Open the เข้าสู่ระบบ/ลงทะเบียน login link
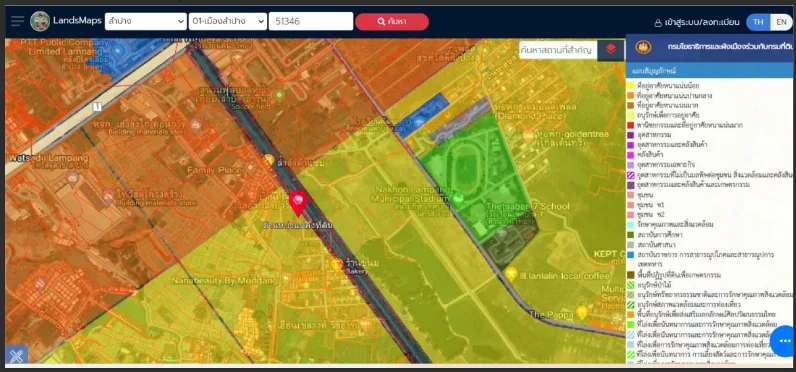796x372 pixels. 696,22
